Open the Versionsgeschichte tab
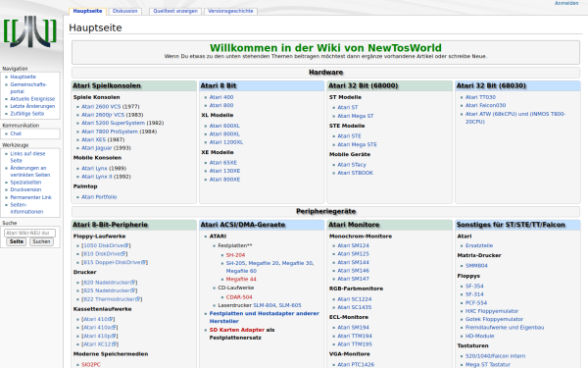This screenshot has height=368, width=588. 230,11
